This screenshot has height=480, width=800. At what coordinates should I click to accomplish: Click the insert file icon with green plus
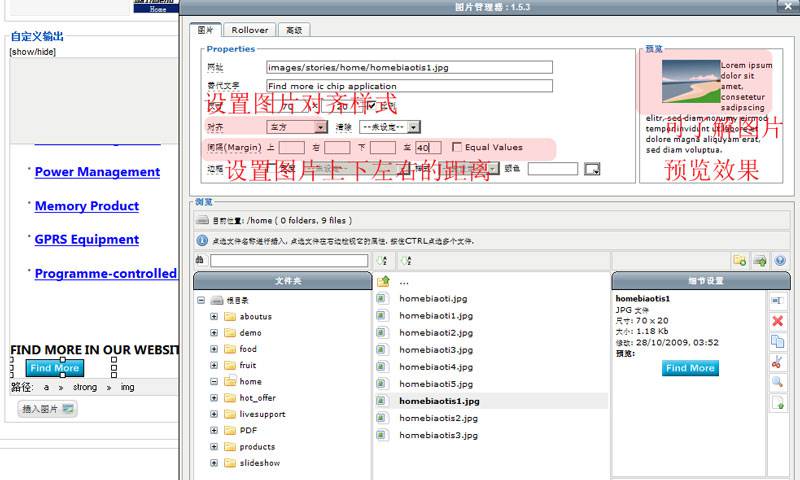point(778,402)
